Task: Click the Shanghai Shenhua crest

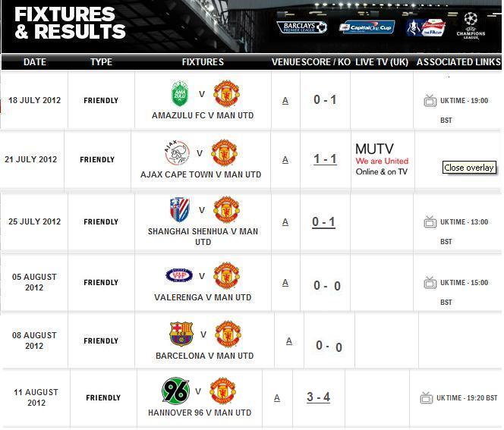Action: 179,210
